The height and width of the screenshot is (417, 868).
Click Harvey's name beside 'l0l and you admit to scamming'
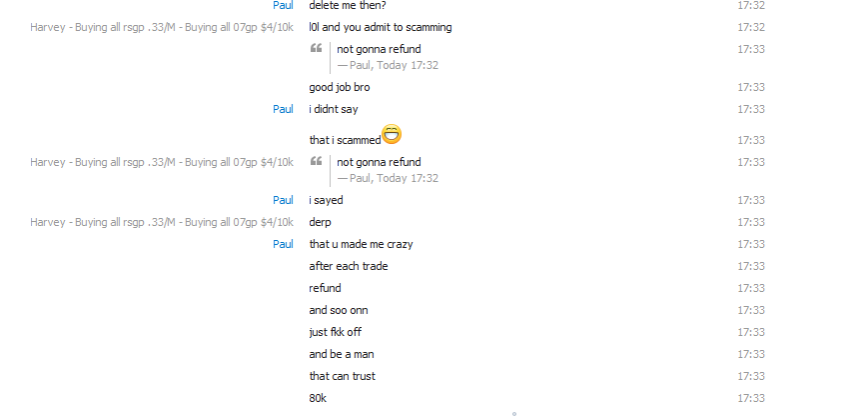[162, 27]
